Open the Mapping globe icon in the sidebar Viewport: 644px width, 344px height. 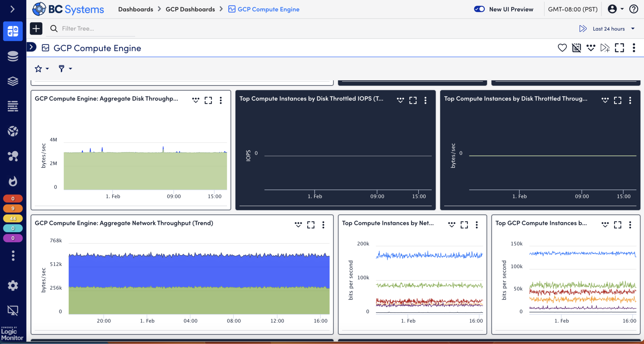tap(13, 131)
